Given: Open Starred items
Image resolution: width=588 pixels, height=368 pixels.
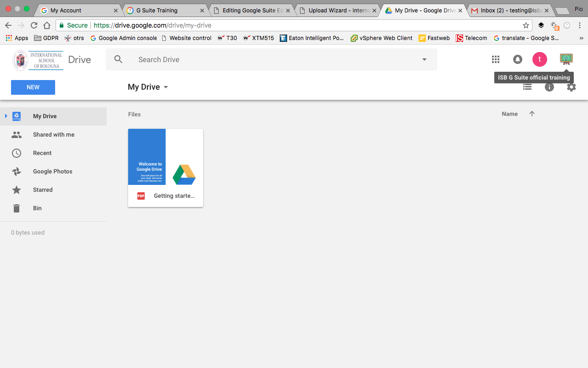Looking at the screenshot, I should pos(53,190).
